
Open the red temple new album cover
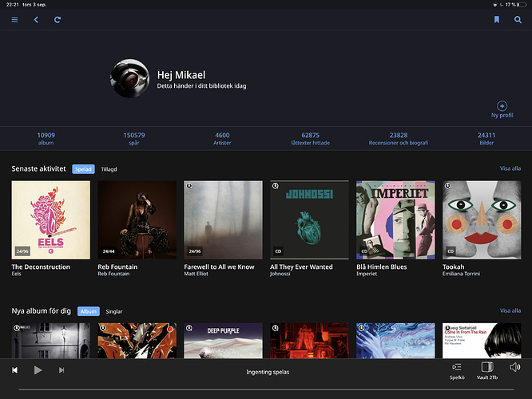coord(309,341)
